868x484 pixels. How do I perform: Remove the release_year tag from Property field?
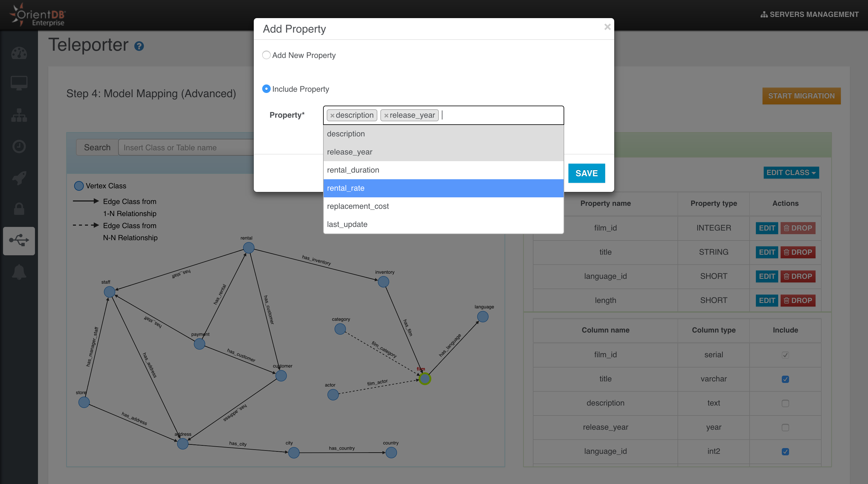[x=386, y=115]
